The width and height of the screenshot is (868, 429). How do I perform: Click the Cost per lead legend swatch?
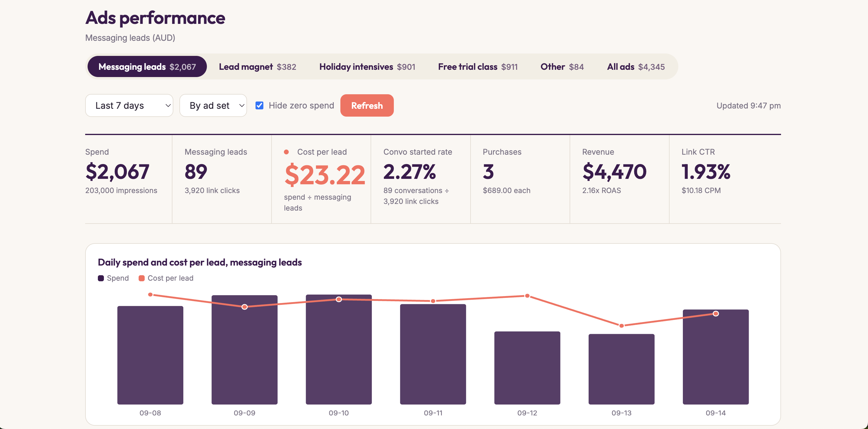pos(142,278)
